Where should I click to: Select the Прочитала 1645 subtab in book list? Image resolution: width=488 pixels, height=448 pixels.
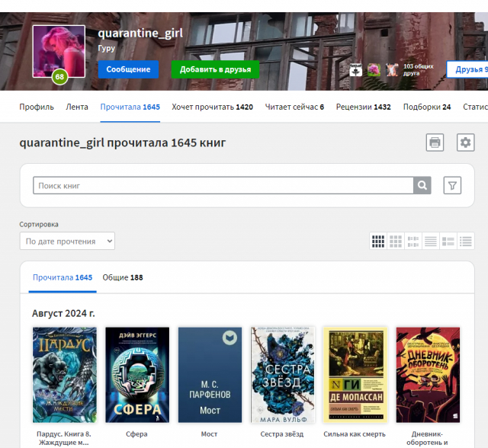(63, 277)
